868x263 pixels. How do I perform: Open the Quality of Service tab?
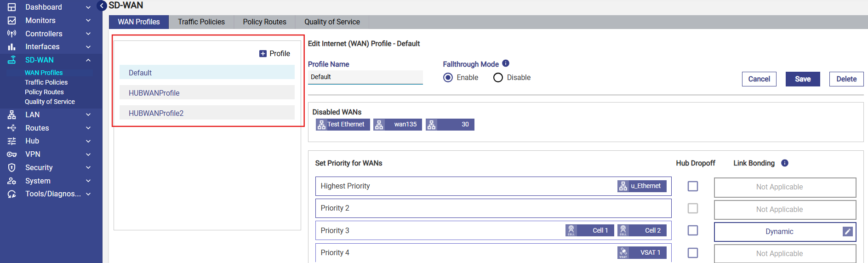(332, 22)
